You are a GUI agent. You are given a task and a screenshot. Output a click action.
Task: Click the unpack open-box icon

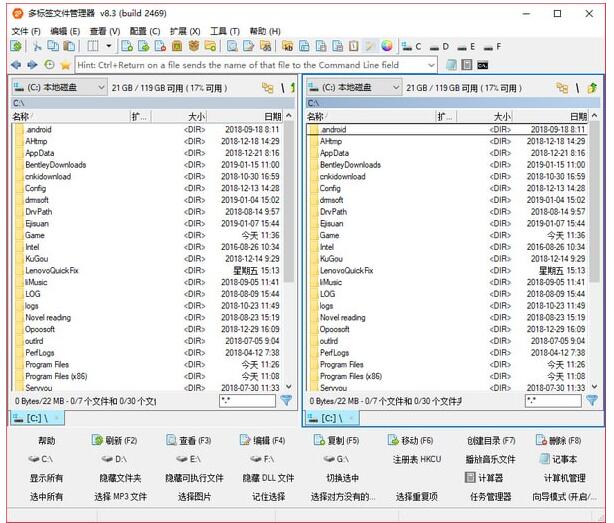coord(194,46)
